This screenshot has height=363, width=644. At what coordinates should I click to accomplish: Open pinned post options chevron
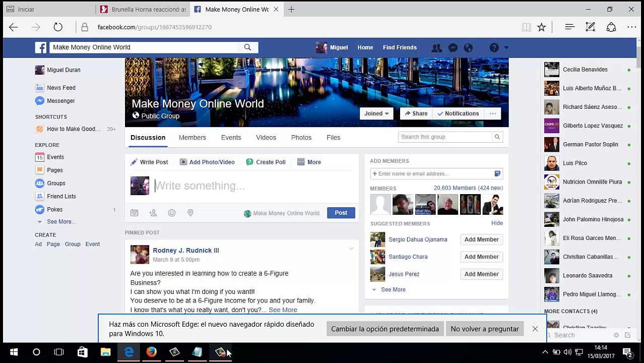click(x=351, y=249)
